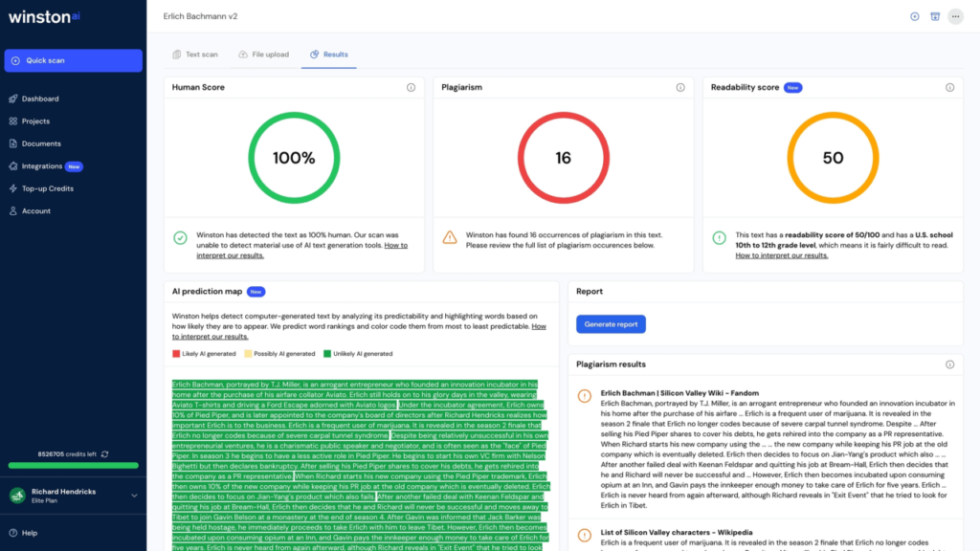Click the target icon in the top bar

tap(913, 16)
